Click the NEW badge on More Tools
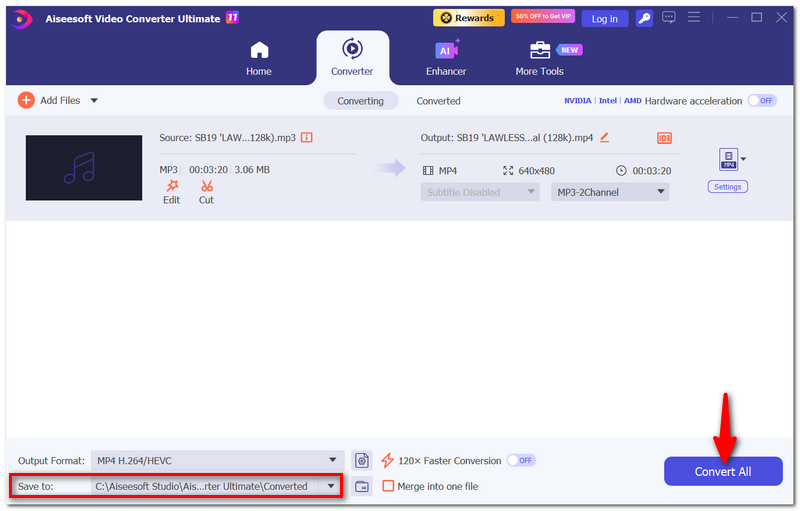The width and height of the screenshot is (800, 511). (569, 50)
